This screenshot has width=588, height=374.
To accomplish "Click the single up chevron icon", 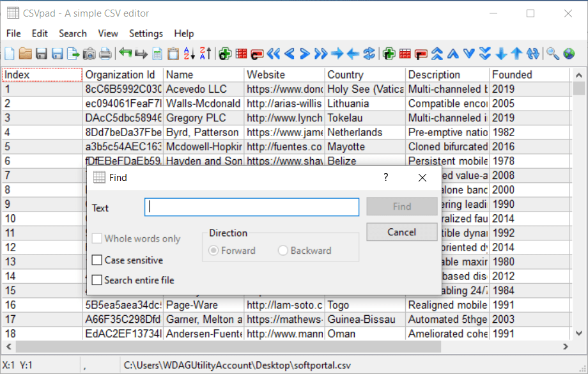I will (453, 54).
